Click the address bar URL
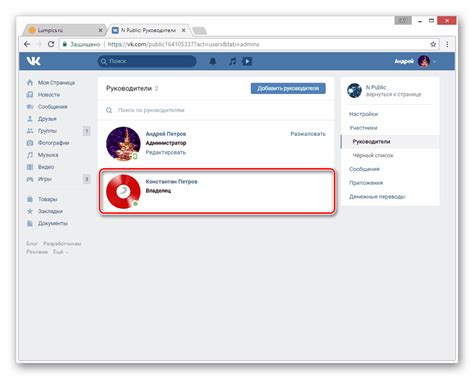 (x=183, y=44)
